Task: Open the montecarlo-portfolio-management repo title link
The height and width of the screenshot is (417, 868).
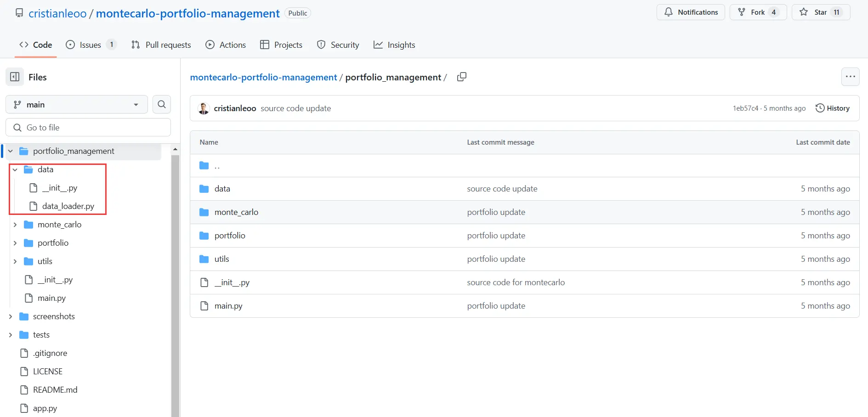Action: pos(188,13)
